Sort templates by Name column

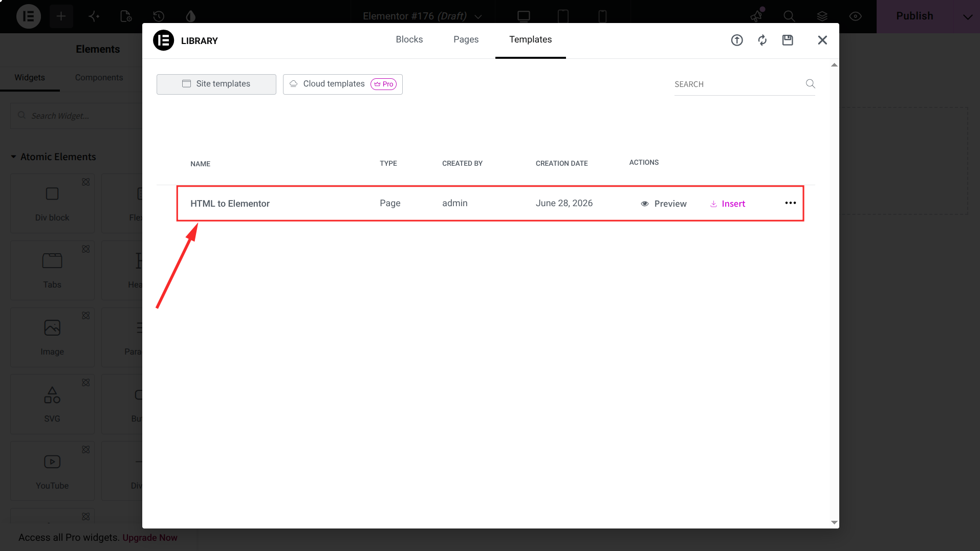200,164
